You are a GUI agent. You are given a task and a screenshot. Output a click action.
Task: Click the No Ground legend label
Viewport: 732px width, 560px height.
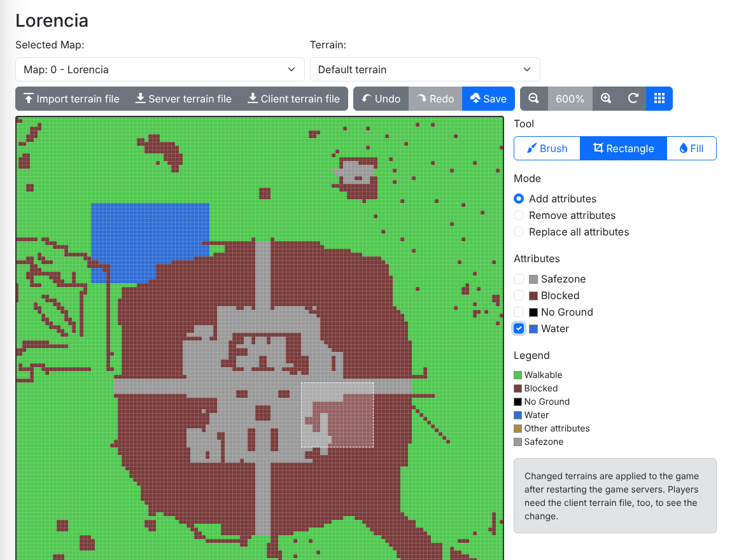[x=547, y=402]
